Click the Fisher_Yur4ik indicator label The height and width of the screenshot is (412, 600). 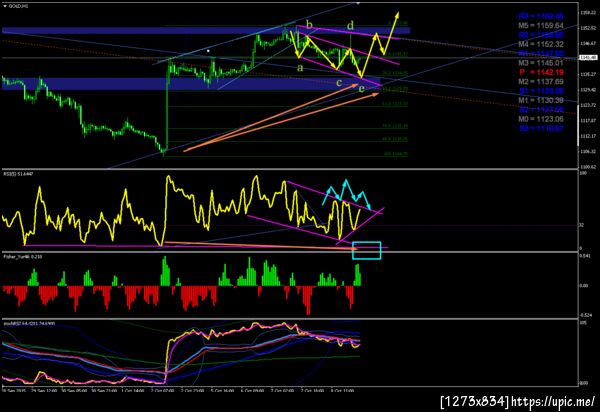pyautogui.click(x=23, y=257)
